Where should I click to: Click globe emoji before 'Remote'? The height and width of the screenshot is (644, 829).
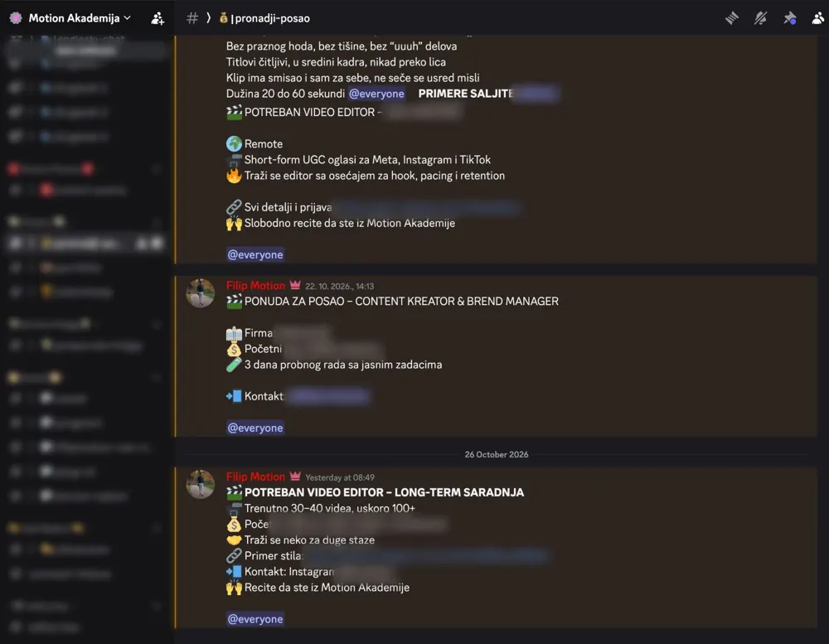tap(234, 144)
